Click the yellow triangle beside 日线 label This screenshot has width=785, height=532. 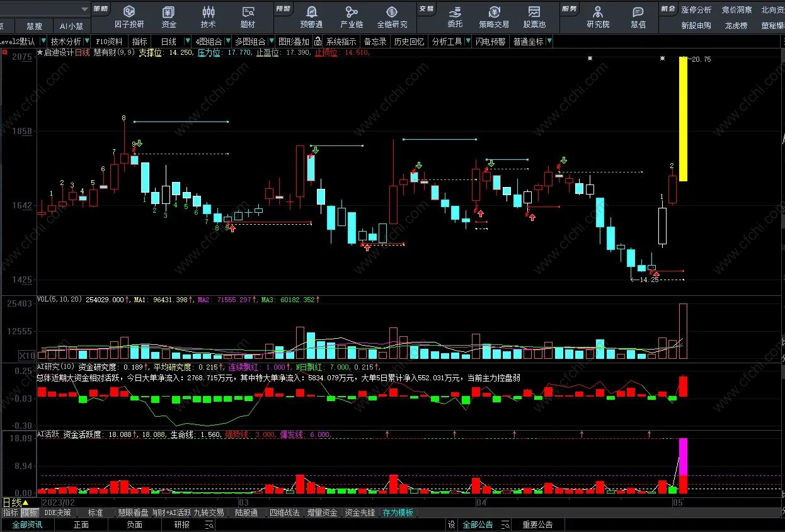point(25,502)
